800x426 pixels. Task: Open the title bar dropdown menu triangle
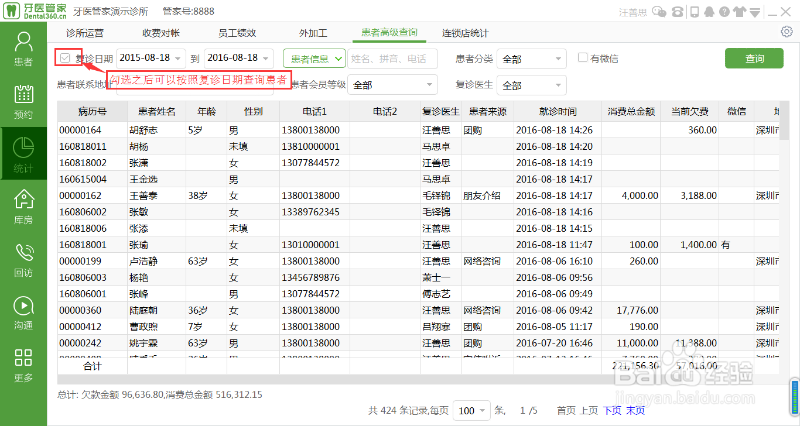pyautogui.click(x=755, y=12)
